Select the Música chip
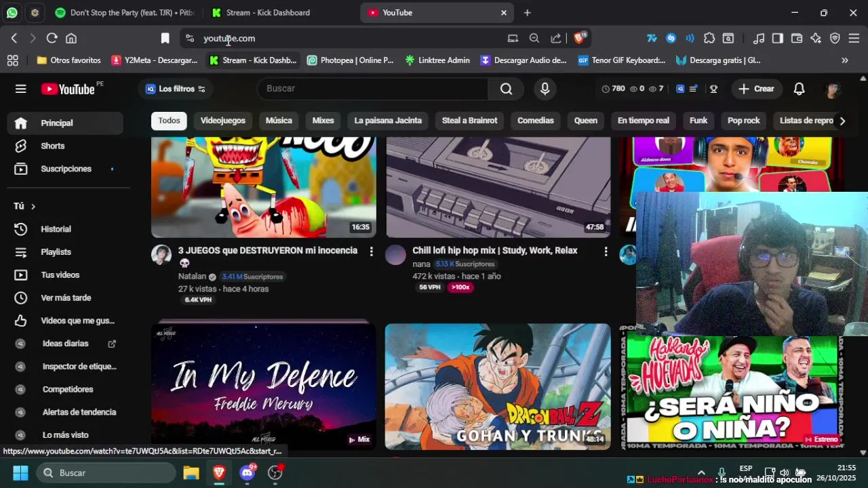This screenshot has height=488, width=868. pos(279,121)
